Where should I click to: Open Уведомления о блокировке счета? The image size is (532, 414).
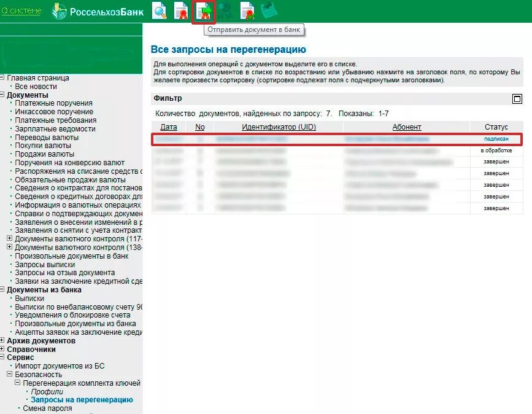[x=72, y=315]
